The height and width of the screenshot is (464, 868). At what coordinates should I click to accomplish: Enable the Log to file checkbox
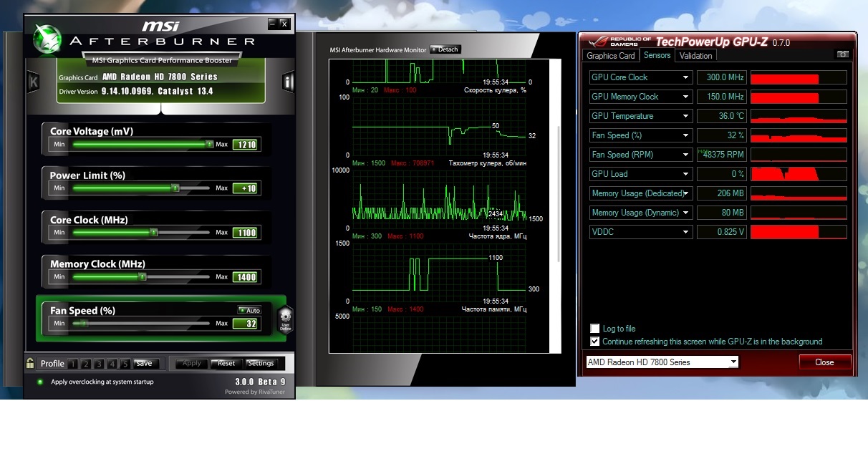[594, 329]
